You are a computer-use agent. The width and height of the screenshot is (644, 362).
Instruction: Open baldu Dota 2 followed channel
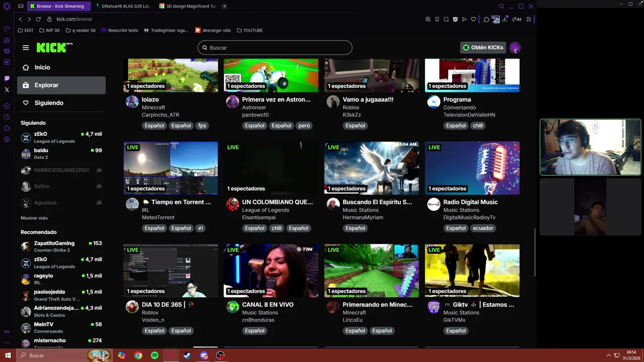[x=61, y=153]
